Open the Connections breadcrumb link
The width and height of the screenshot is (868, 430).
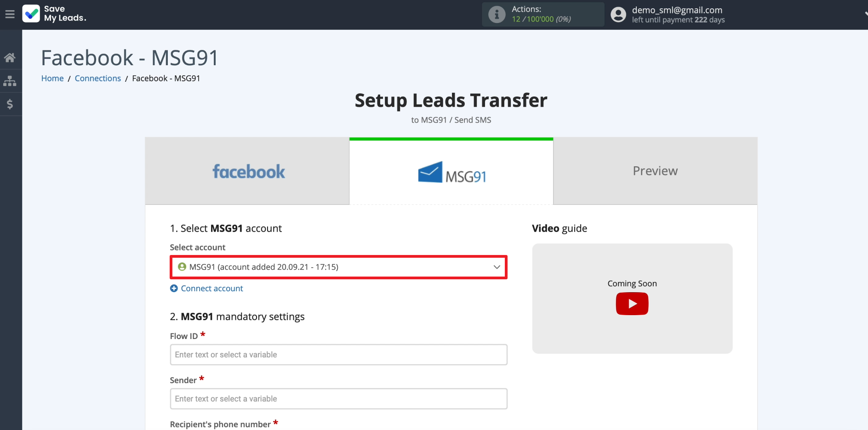click(x=98, y=79)
